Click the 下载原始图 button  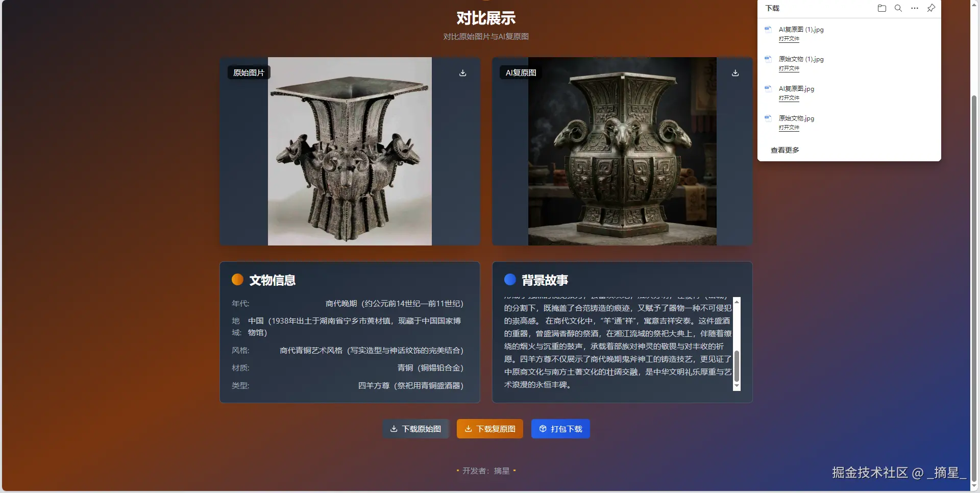pos(415,429)
